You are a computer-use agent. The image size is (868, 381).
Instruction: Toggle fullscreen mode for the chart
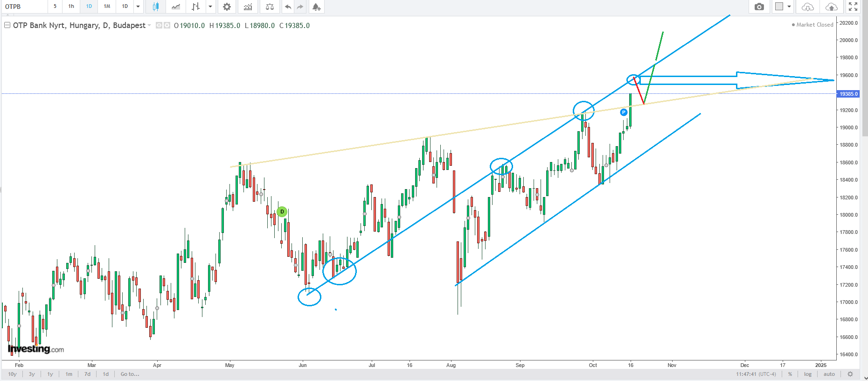853,7
